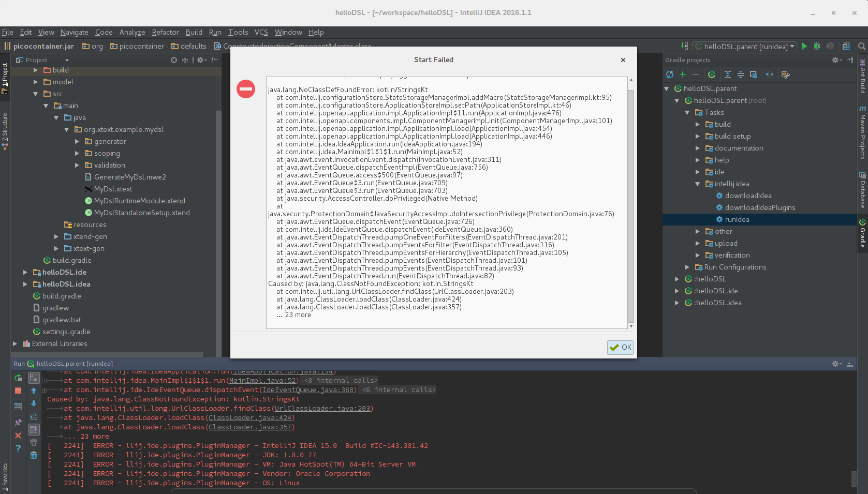Detach the Gradle project with the minus icon
868x494 pixels.
[x=696, y=74]
